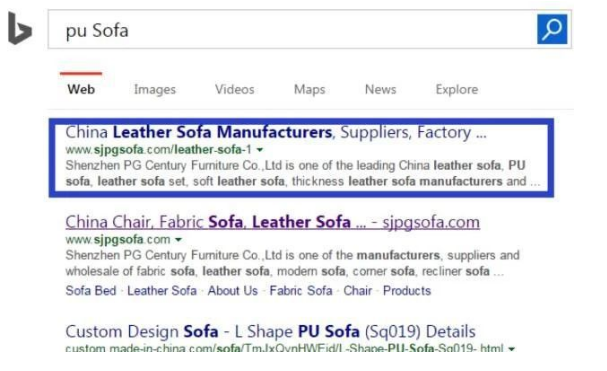This screenshot has height=371, width=607.
Task: Go to the Maps tab
Action: [x=309, y=89]
